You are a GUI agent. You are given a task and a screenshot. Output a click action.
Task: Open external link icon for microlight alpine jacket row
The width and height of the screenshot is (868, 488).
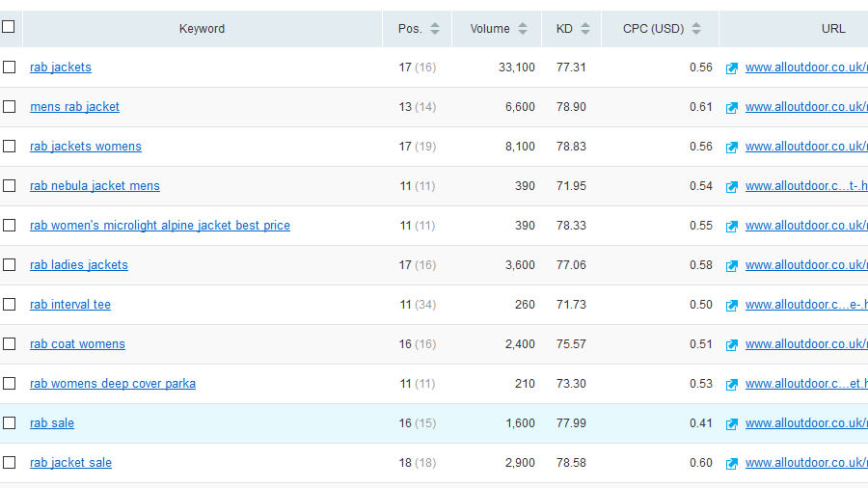coord(732,227)
